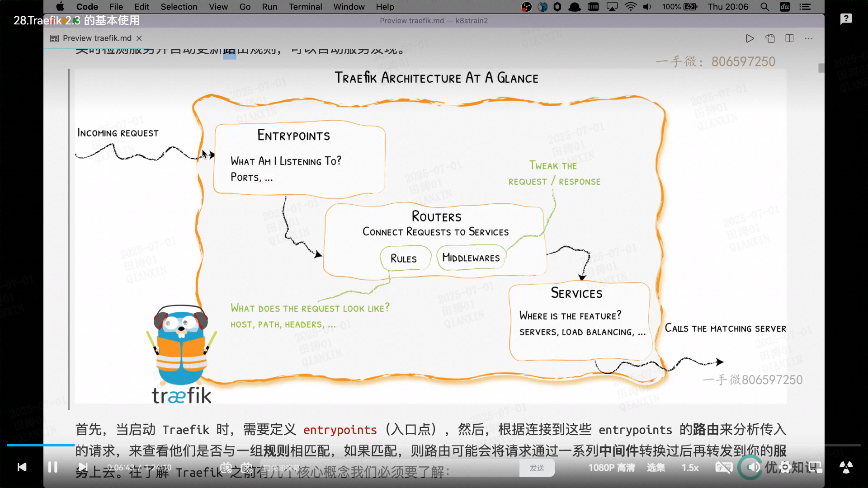Screen dimensions: 868x488
Task: Open the 1080P 高清 quality selector
Action: coord(611,468)
